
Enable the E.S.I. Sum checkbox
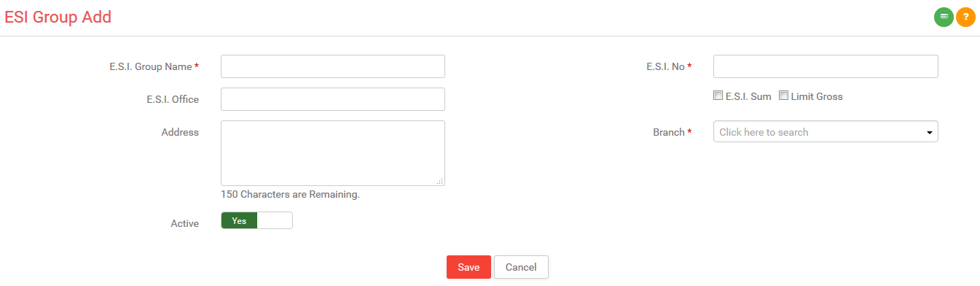718,96
